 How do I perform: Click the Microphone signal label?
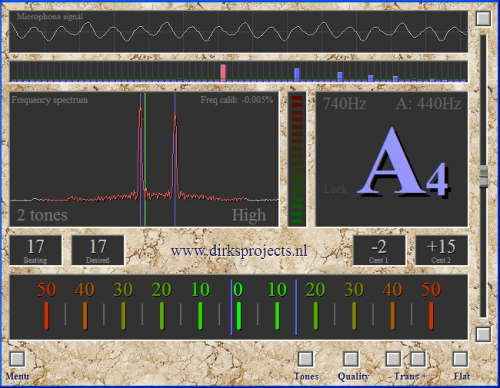pyautogui.click(x=50, y=16)
